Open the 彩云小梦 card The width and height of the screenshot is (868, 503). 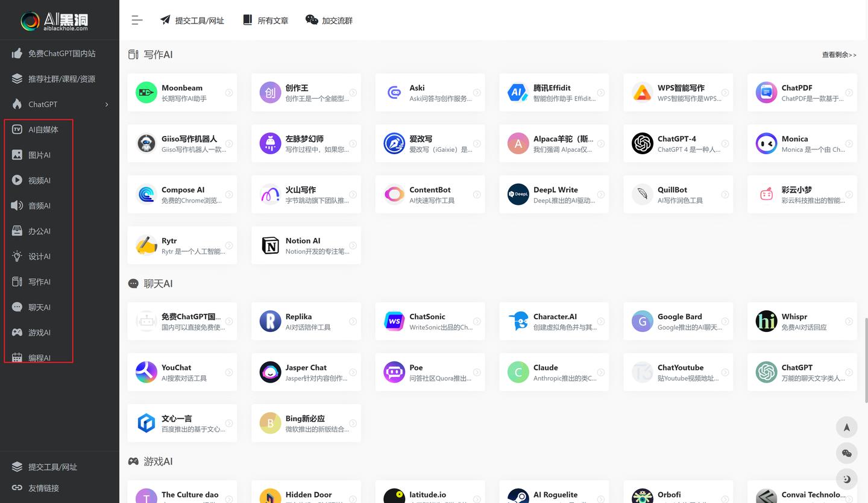tap(802, 195)
